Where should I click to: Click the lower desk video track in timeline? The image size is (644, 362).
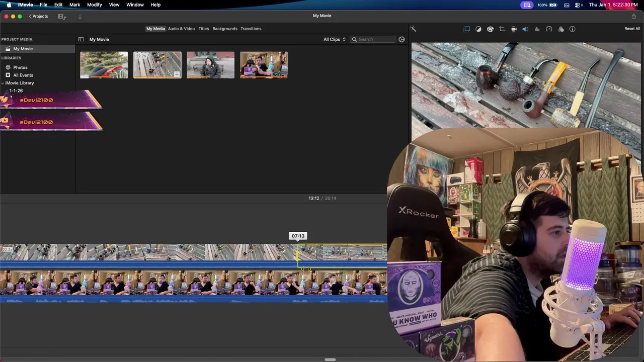point(193,287)
